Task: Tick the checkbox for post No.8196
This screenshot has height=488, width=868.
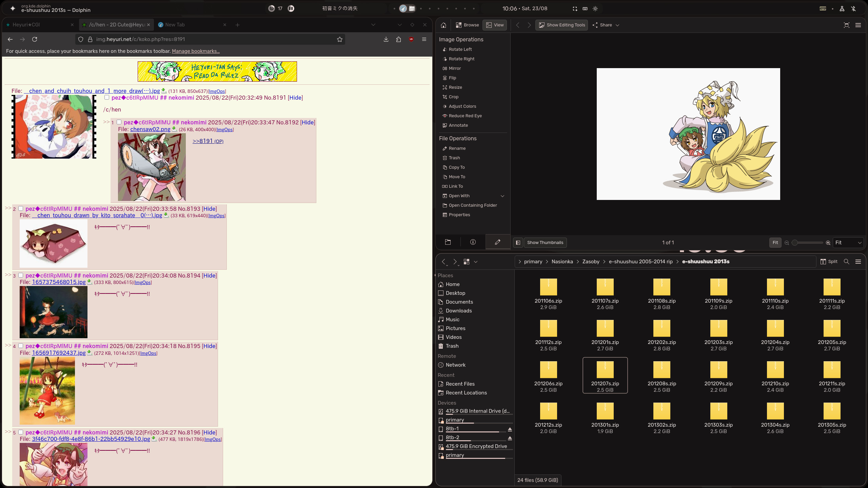Action: click(21, 432)
